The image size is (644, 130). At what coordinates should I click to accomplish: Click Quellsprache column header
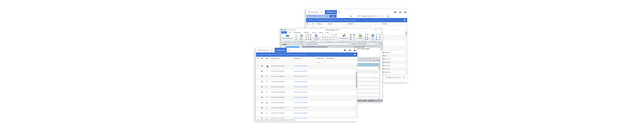275,58
